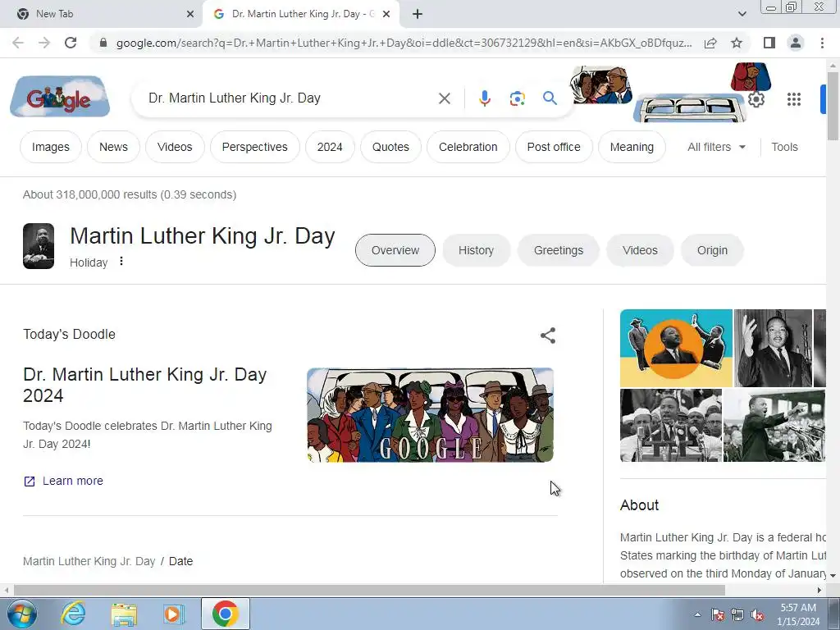Viewport: 840px width, 630px height.
Task: Open the MLK speech at microphones photo
Action: (671, 426)
